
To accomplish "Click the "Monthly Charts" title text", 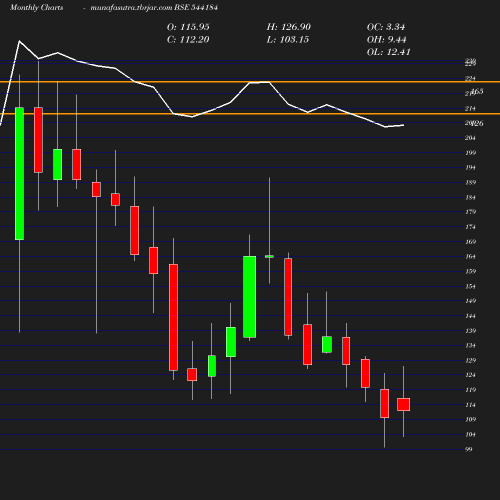I will (37, 8).
